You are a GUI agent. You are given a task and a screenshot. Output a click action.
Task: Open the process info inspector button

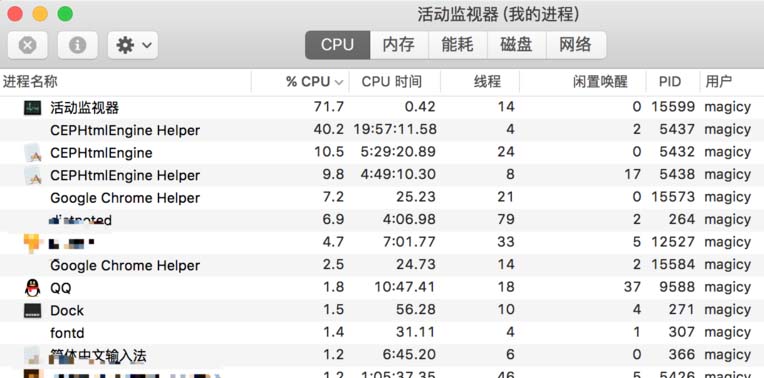click(77, 45)
